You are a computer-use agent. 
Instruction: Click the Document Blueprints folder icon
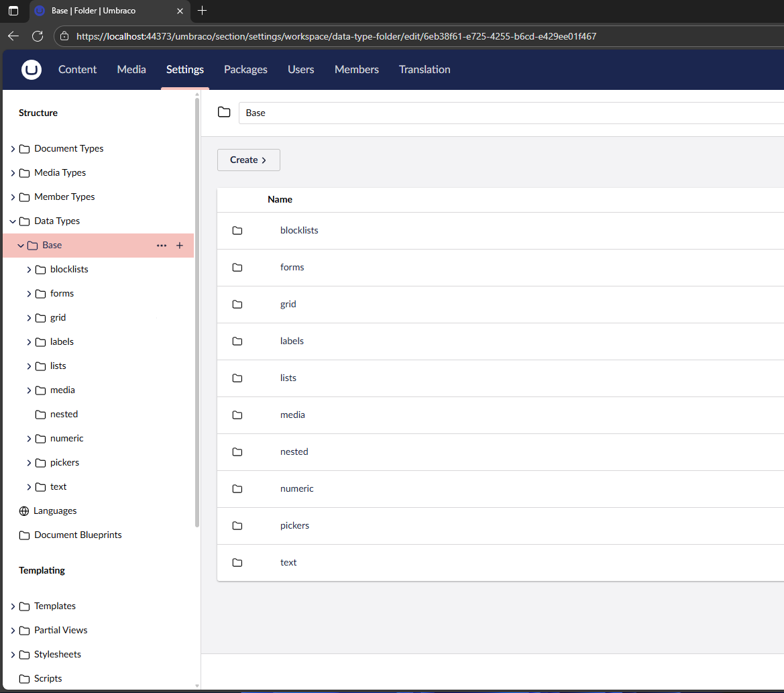tap(24, 535)
